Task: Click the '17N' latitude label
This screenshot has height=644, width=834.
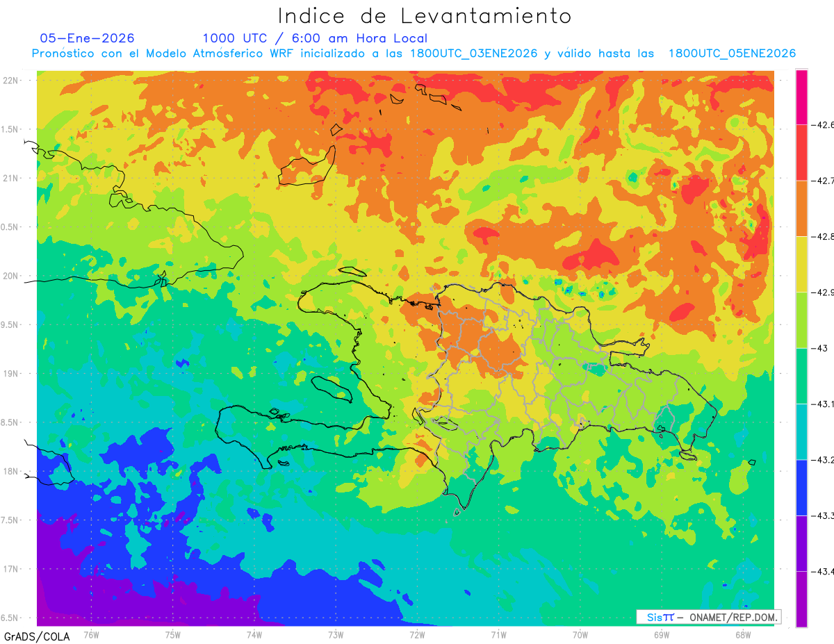Action: click(10, 569)
